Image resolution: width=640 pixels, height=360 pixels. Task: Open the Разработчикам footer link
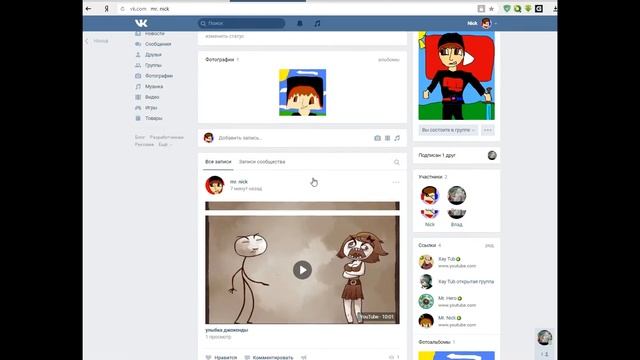[x=167, y=137]
